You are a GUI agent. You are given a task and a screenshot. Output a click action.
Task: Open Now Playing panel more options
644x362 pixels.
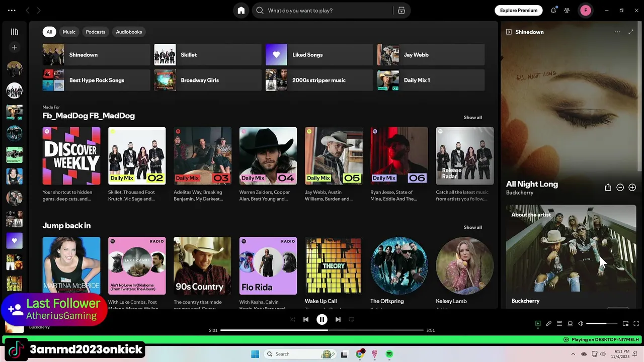[x=617, y=32]
